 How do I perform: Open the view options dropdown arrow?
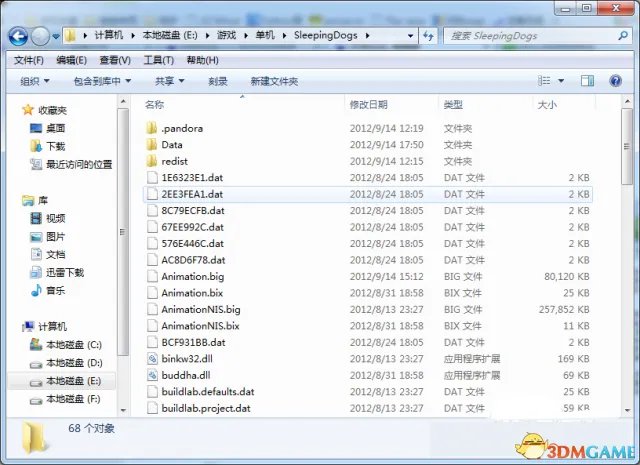(x=561, y=81)
